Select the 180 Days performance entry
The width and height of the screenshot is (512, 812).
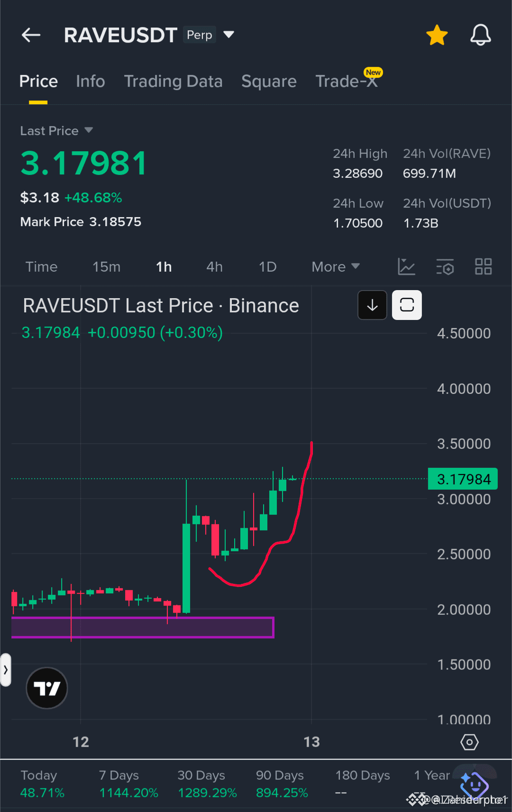click(x=363, y=784)
